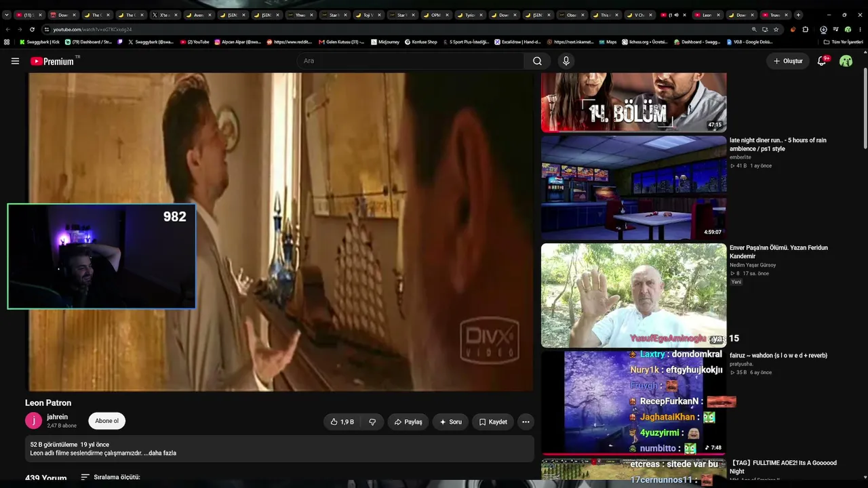Image resolution: width=868 pixels, height=488 pixels.
Task: Open Nedim Yaşar Gürsoy channel name
Action: point(753,265)
